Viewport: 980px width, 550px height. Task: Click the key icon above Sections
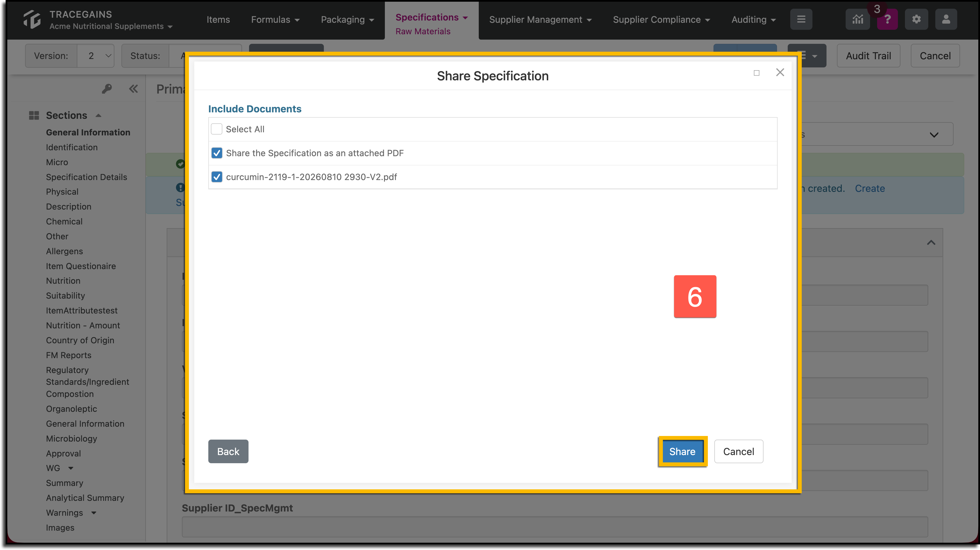[x=107, y=89]
